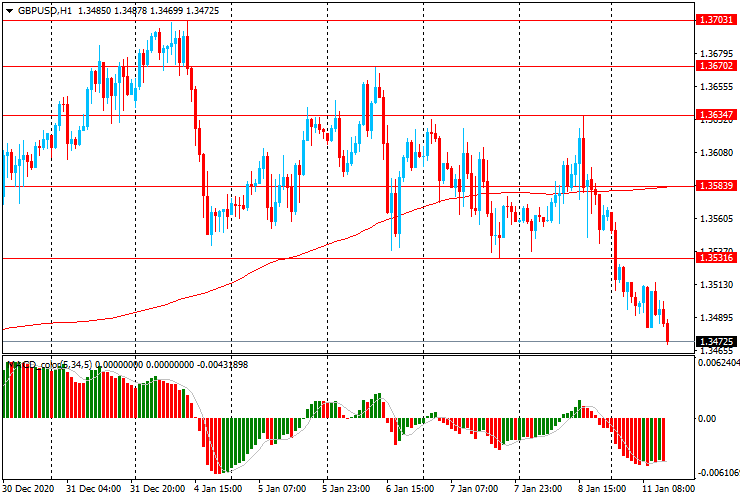Click the 0.00 level on MACD scale

tap(708, 419)
